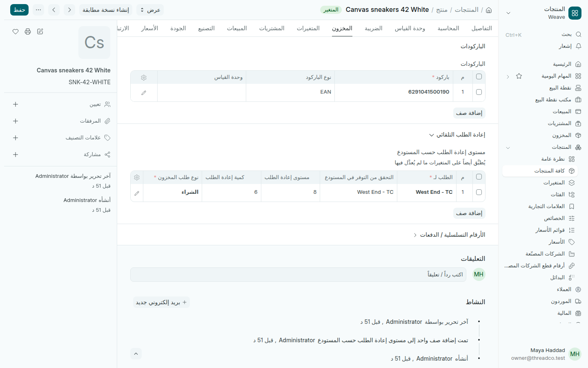Open المنتجات breadcrumb link
Image resolution: width=588 pixels, height=368 pixels.
coord(467,10)
